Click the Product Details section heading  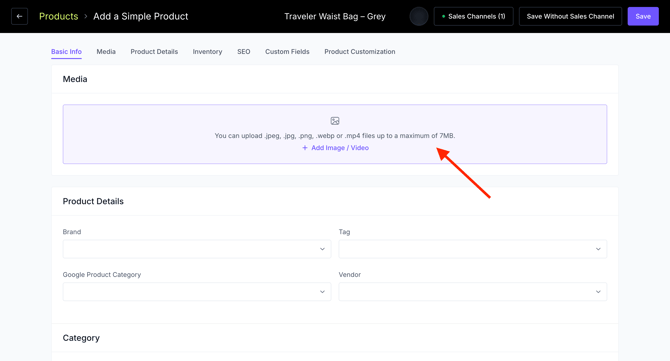(93, 201)
